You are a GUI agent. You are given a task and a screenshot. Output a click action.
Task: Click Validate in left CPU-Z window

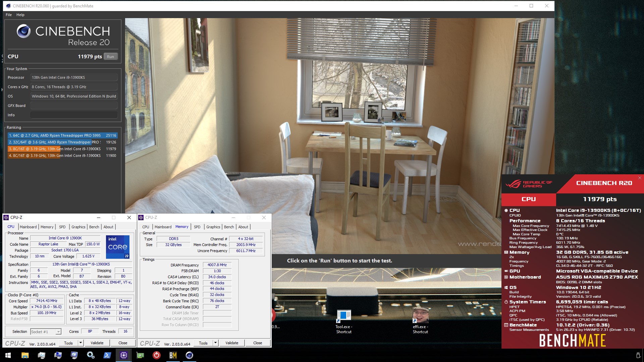pos(97,343)
